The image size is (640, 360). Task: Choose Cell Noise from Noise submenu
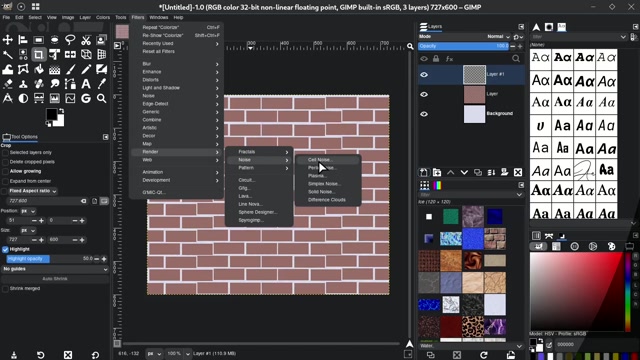[x=328, y=160]
